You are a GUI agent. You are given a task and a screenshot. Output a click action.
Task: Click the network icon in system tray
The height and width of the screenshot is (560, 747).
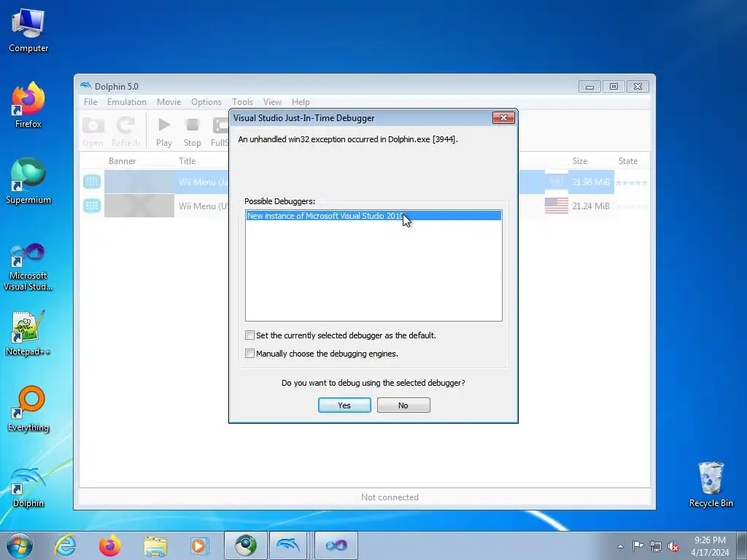(x=656, y=546)
